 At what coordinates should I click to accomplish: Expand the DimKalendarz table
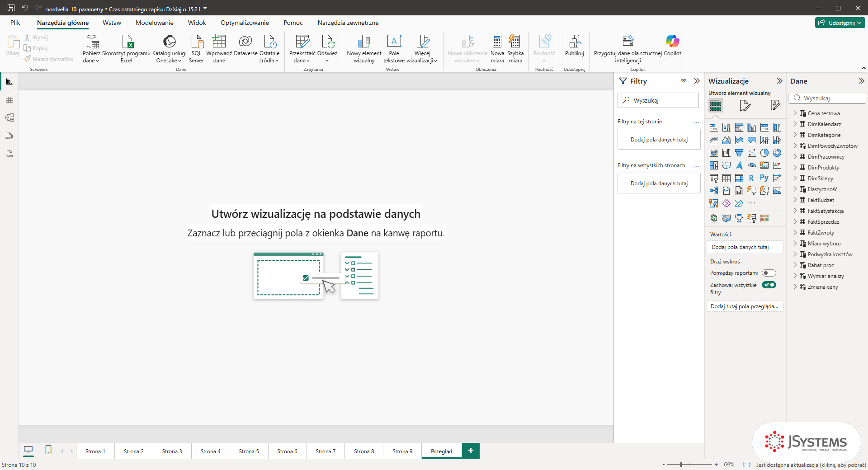[x=795, y=124]
